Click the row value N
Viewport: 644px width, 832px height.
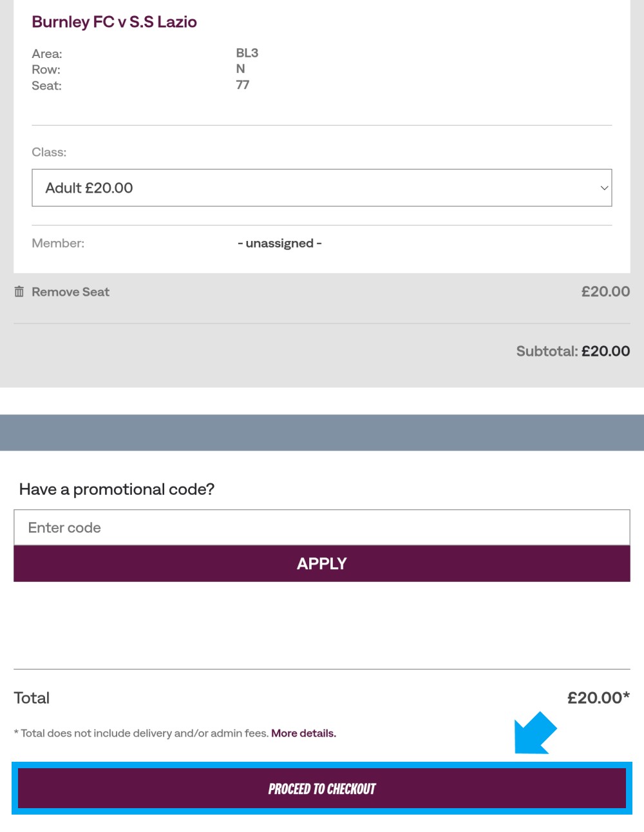(240, 69)
